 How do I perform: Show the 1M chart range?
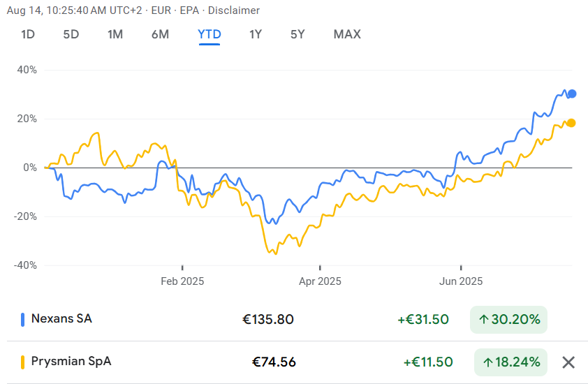tap(115, 34)
